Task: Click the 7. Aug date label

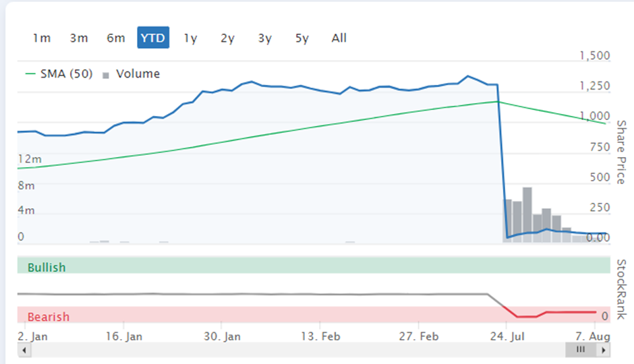Action: 593,336
